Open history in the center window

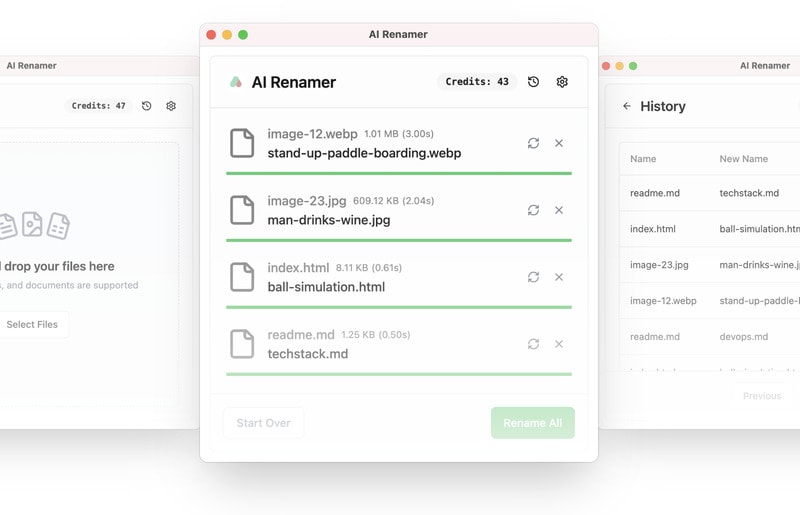tap(533, 82)
